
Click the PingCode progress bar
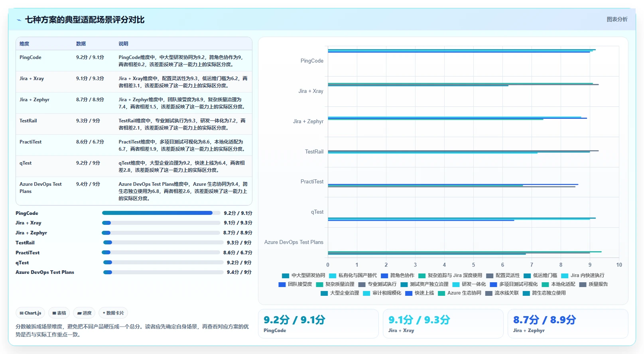[161, 213]
